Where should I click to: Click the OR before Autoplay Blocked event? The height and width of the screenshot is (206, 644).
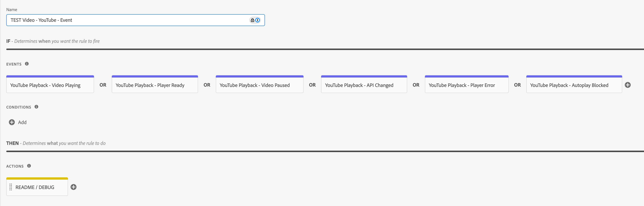click(x=517, y=85)
